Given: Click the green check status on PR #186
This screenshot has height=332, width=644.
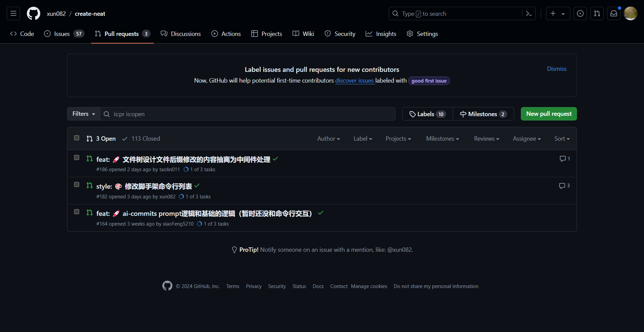Looking at the screenshot, I should pos(275,159).
